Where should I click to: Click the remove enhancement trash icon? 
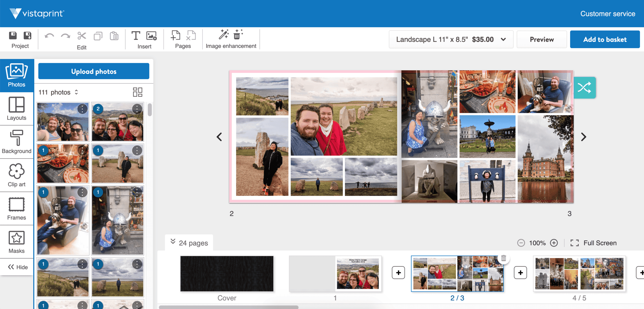tap(238, 35)
